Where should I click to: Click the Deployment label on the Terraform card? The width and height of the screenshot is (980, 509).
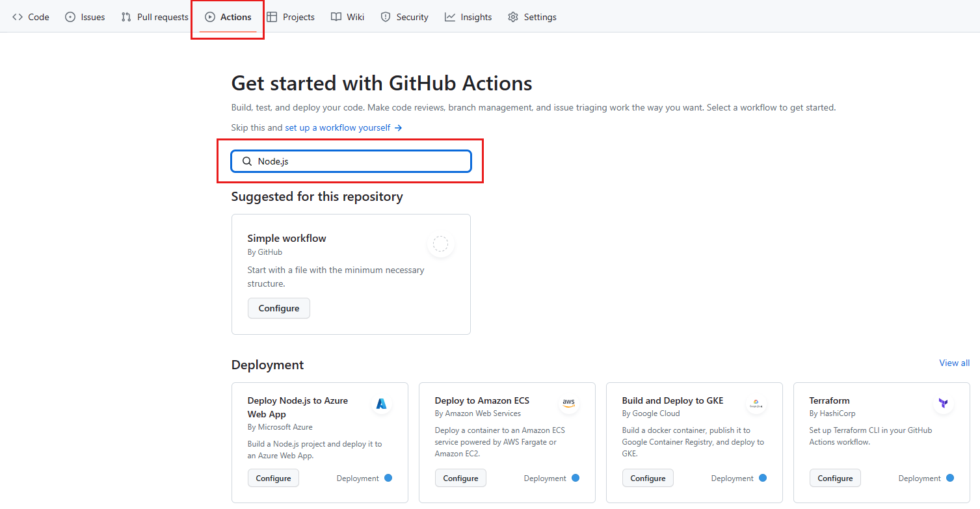[x=920, y=478]
